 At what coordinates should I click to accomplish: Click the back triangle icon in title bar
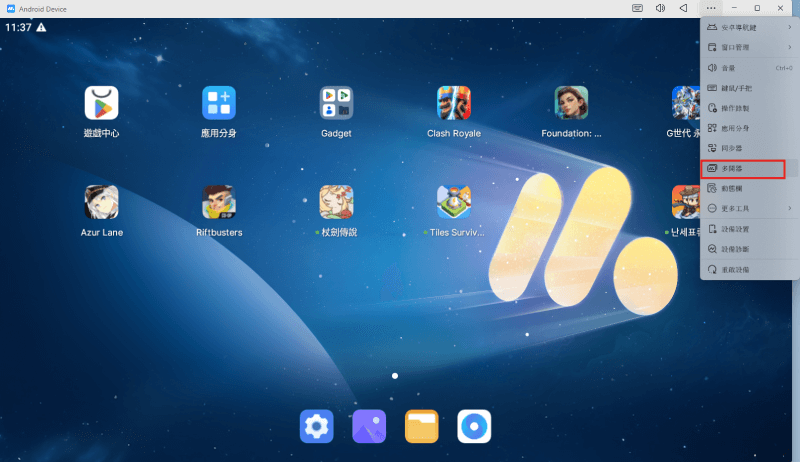coord(683,8)
